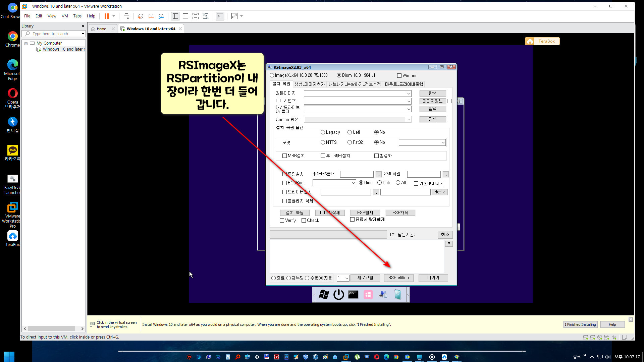This screenshot has height=362, width=644.
Task: Open the library search dropdown arrow
Action: 83,34
